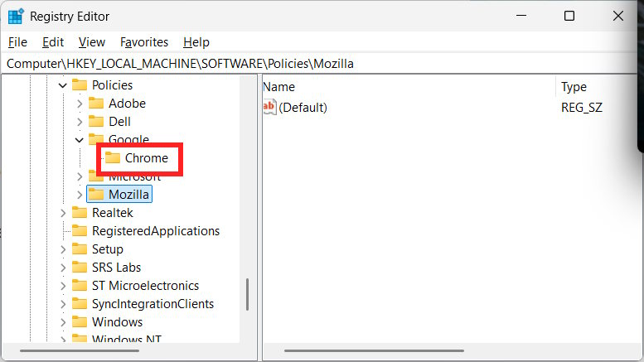Collapse the Policies key

tap(62, 85)
